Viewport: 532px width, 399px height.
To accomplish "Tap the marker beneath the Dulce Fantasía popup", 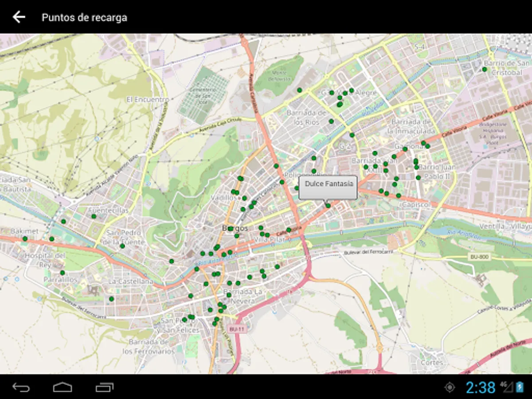I will [328, 205].
